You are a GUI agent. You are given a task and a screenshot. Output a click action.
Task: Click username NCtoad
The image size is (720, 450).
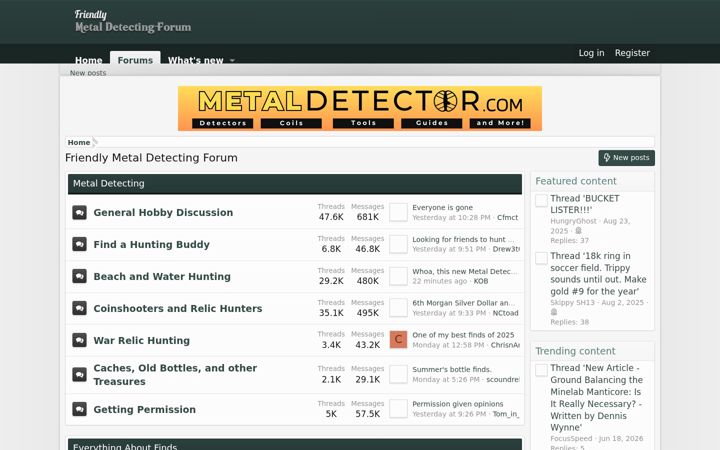pos(506,313)
